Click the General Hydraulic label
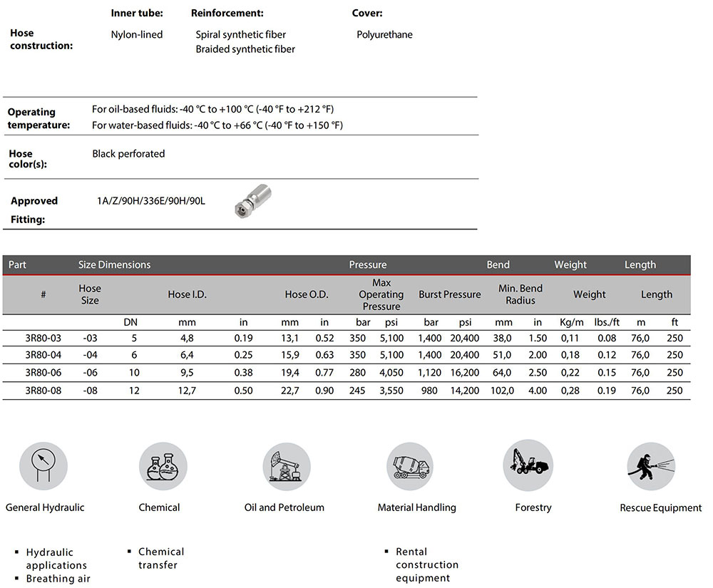 pyautogui.click(x=45, y=507)
